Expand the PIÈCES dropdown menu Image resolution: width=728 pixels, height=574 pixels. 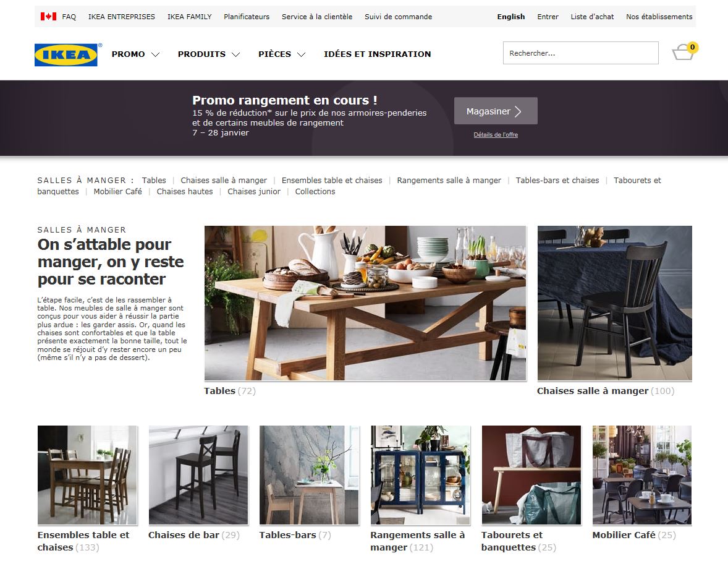point(282,54)
